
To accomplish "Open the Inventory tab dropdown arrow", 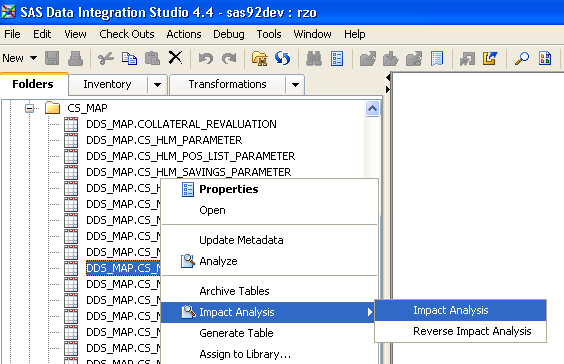I will [x=157, y=85].
